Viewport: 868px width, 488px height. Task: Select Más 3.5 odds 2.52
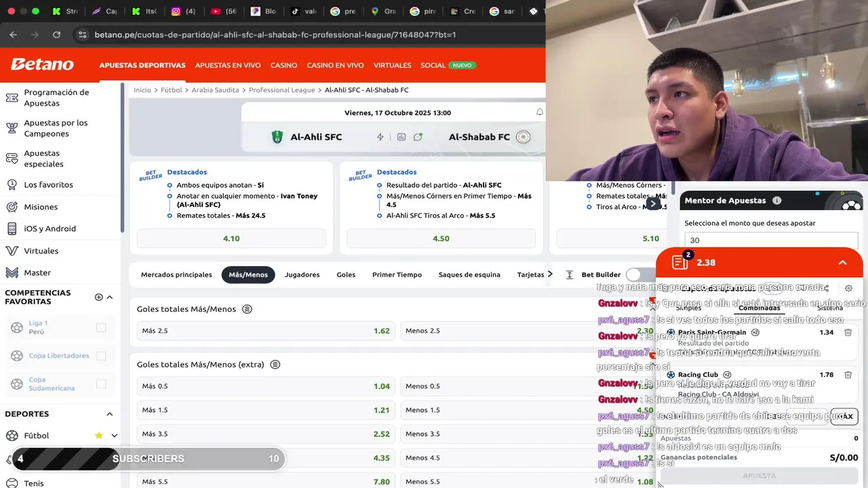pyautogui.click(x=266, y=434)
